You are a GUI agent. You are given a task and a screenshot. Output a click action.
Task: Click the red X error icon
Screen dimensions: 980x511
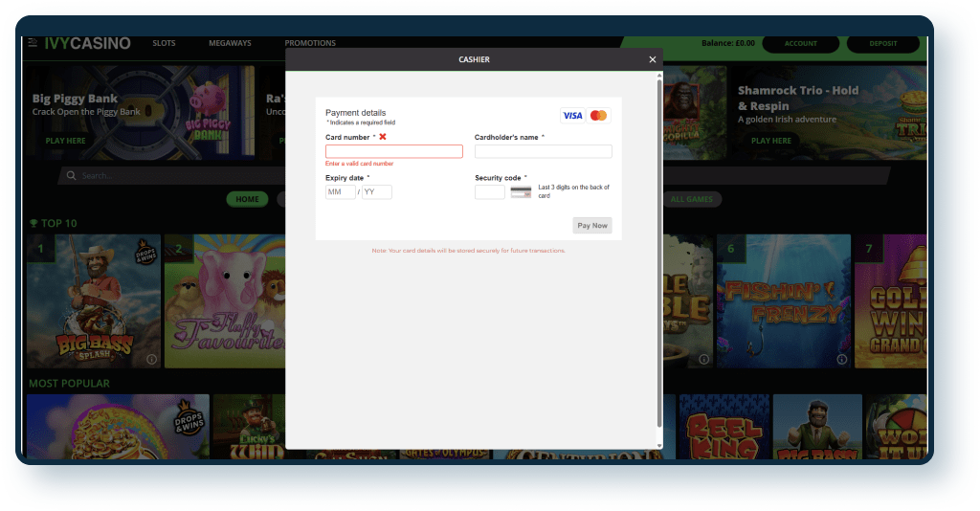point(383,137)
